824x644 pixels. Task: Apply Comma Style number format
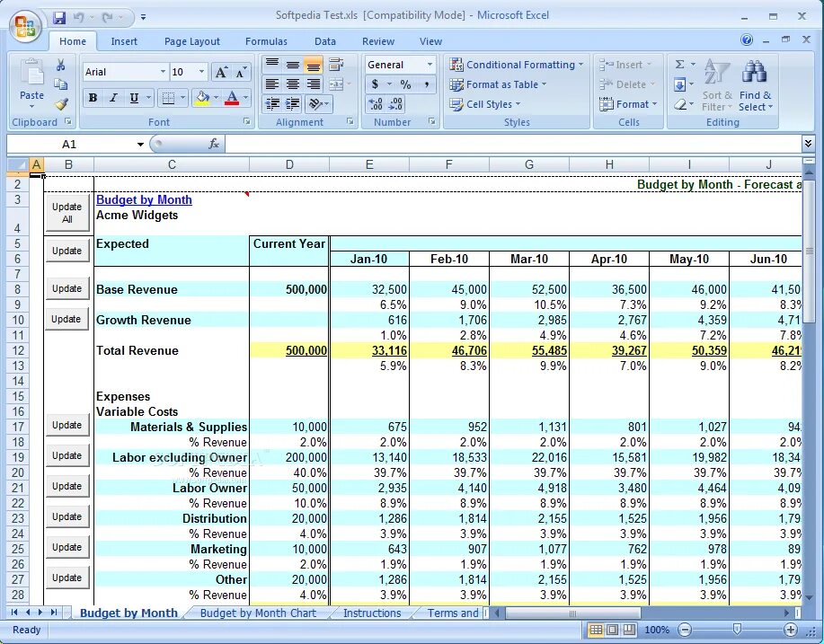tap(426, 84)
